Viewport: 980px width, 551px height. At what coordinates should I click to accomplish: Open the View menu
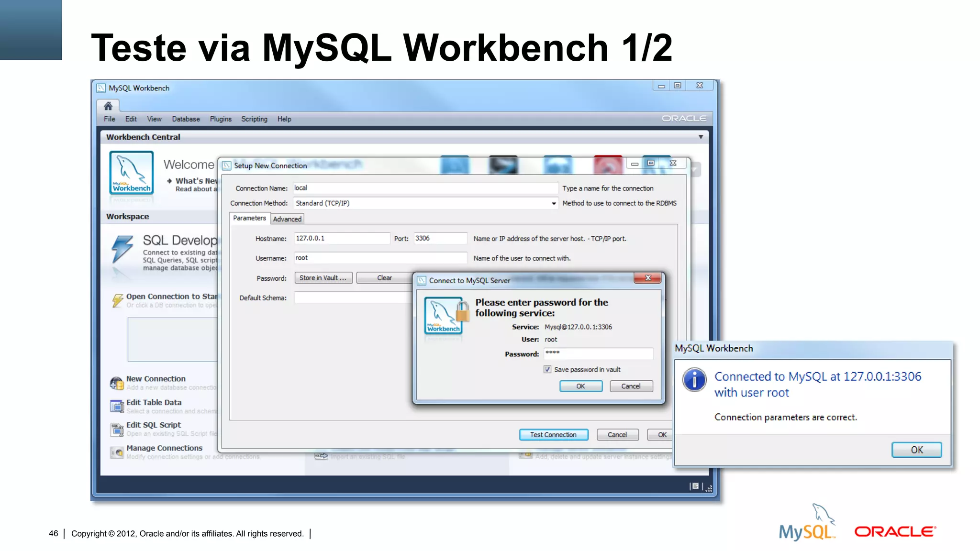point(154,119)
